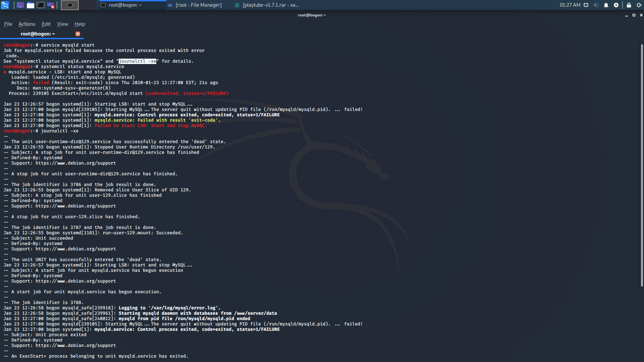The image size is (644, 362).
Task: Open notifications bell in system tray
Action: [x=606, y=5]
